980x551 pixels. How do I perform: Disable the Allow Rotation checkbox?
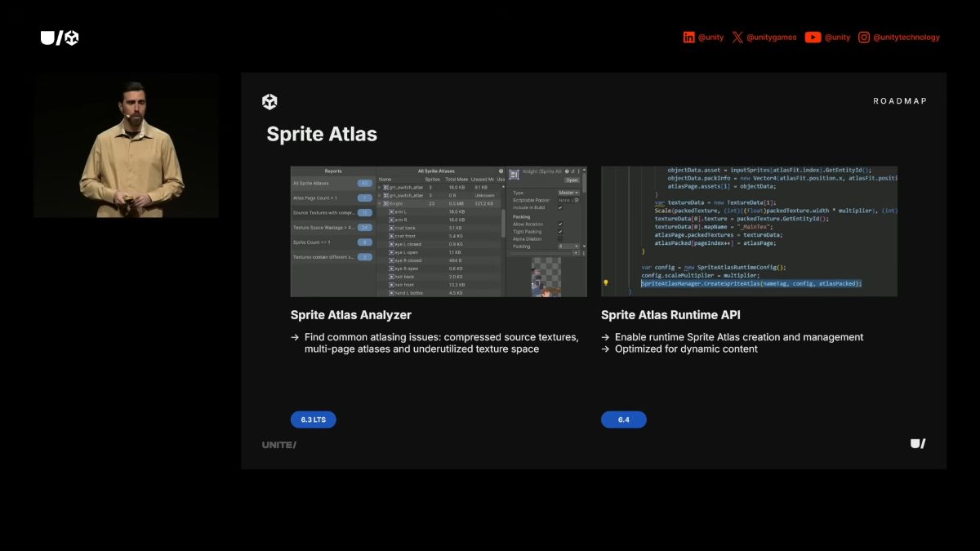(560, 224)
